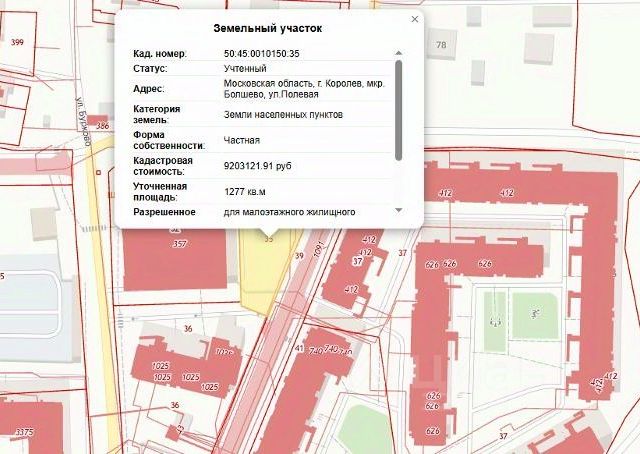Click the value Земли населенных пунктов
Screen dimensions: 640x454
[283, 115]
